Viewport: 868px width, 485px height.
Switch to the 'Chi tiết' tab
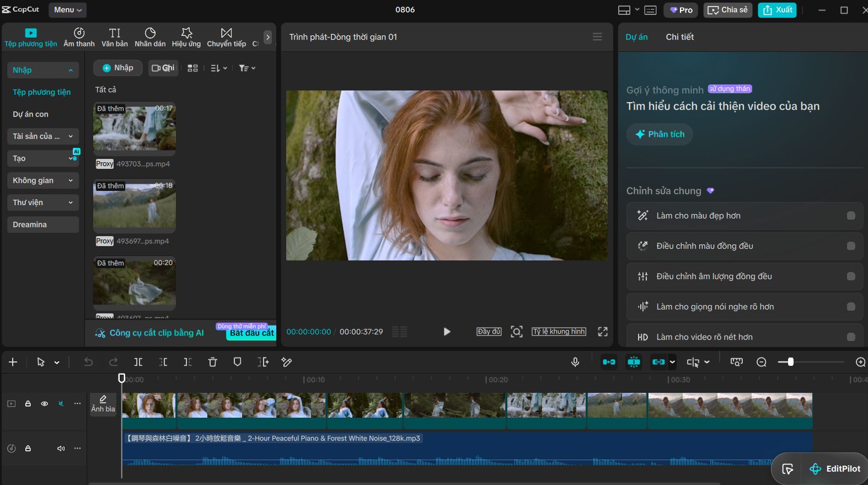680,37
